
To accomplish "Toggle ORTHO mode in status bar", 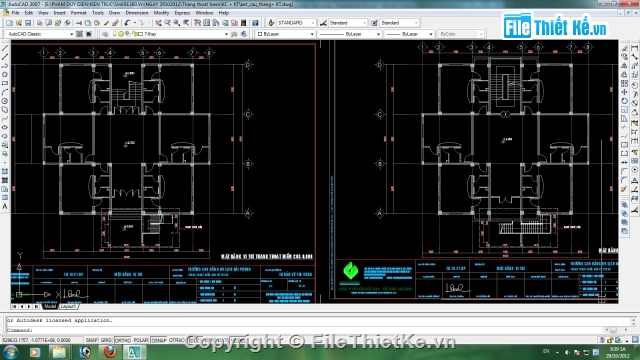I will point(122,340).
